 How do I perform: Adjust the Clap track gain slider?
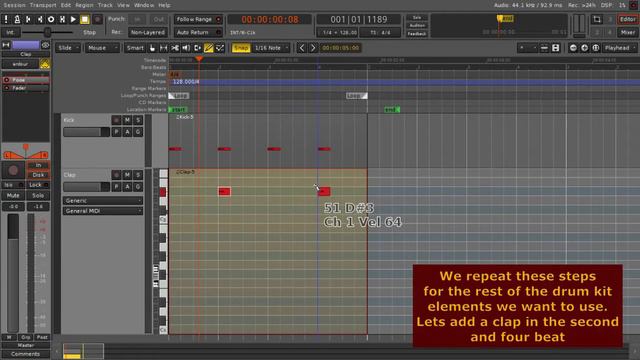pyautogui.click(x=86, y=187)
